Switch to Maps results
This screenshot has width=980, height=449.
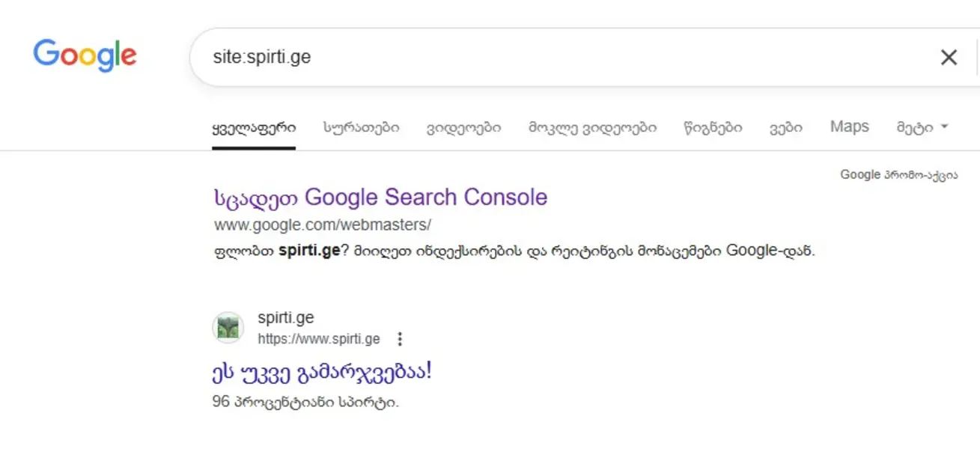pyautogui.click(x=848, y=126)
